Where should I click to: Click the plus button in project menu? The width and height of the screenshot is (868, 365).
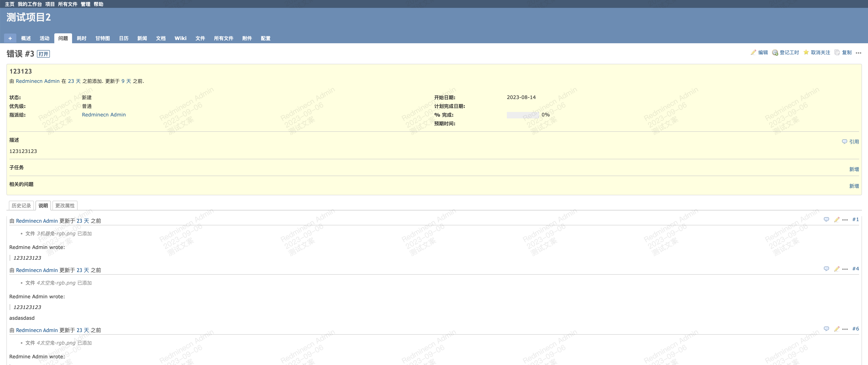(x=10, y=38)
